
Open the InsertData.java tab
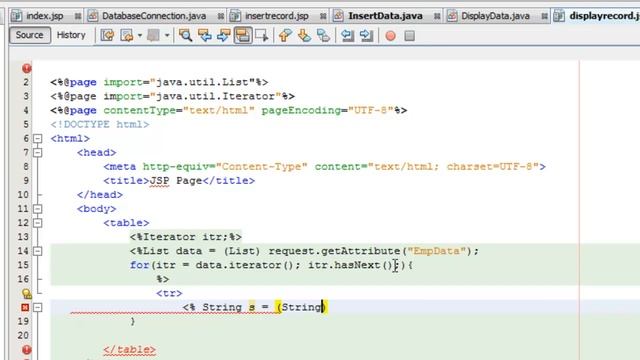coord(385,16)
